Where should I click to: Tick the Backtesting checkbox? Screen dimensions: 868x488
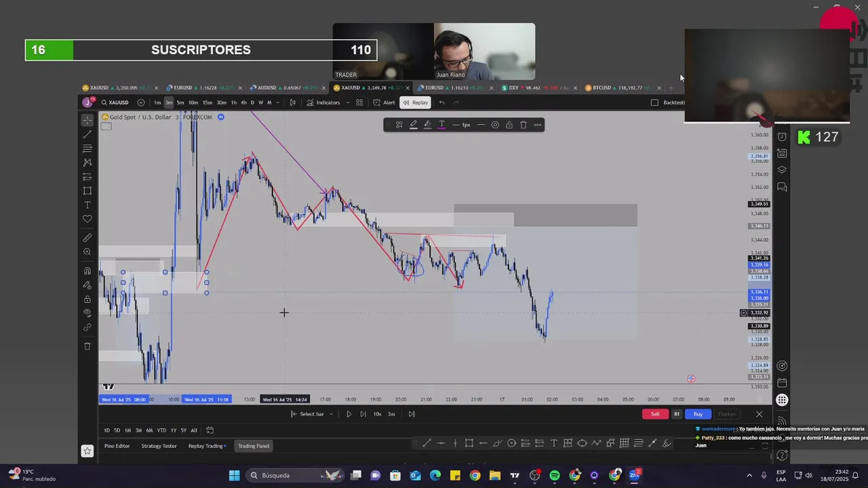point(654,102)
